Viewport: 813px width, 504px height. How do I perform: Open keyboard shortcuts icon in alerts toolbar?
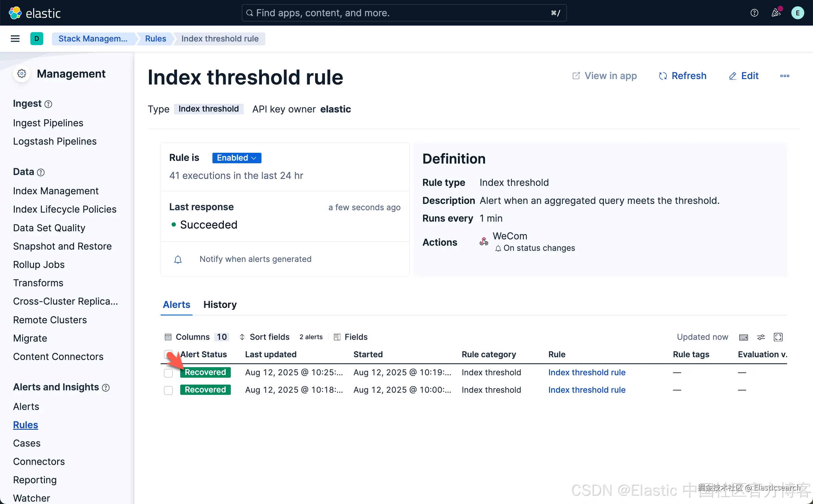(x=743, y=337)
